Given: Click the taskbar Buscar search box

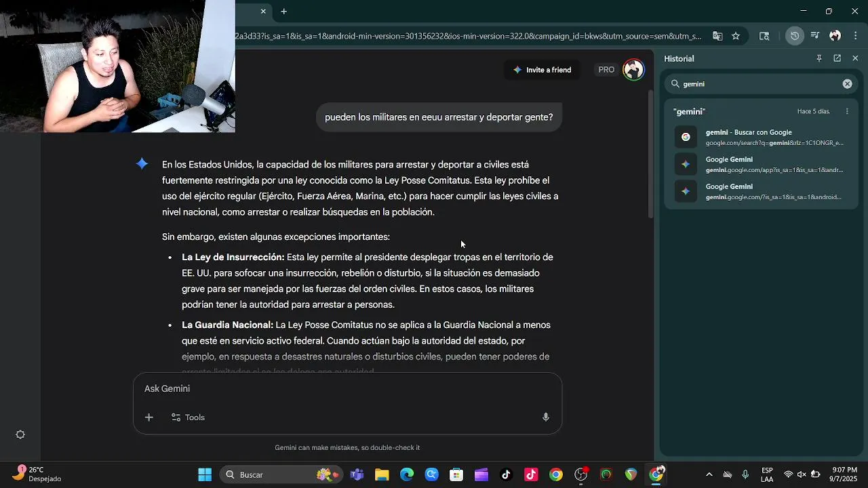Looking at the screenshot, I should coord(282,474).
